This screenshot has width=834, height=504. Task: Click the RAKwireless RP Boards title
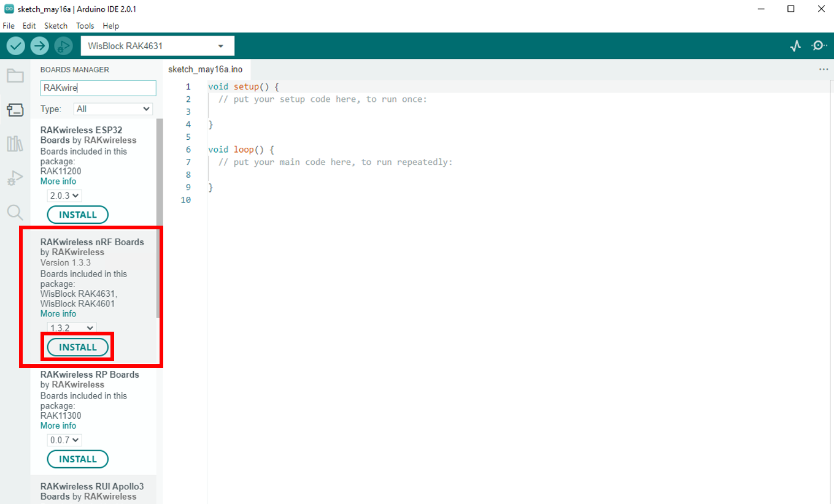(x=90, y=374)
